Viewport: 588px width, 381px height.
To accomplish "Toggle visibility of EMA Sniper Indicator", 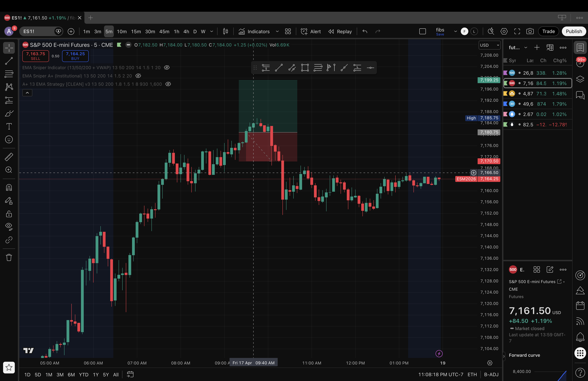I will (x=167, y=67).
